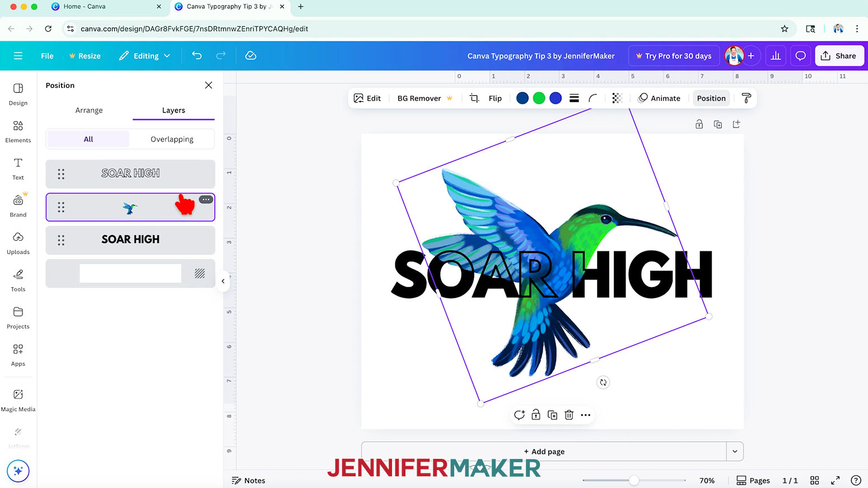Open the grid view icon
Viewport: 868px width, 488px height.
(815, 480)
